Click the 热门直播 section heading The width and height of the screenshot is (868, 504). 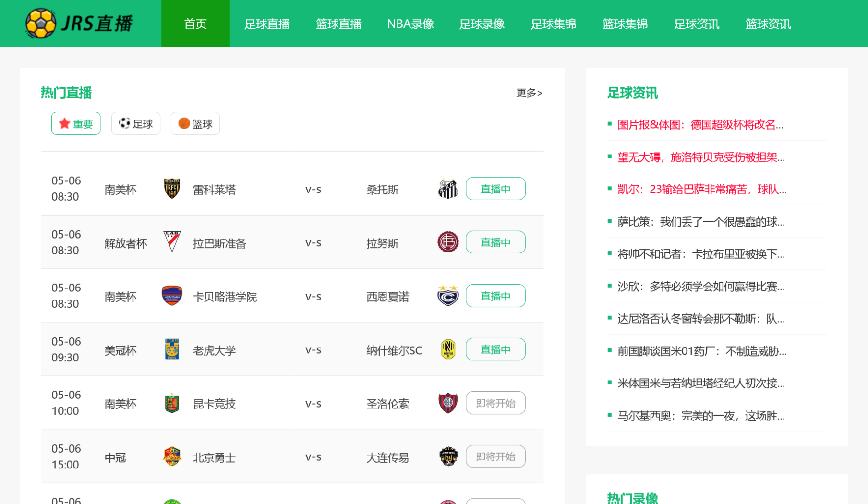tap(66, 93)
